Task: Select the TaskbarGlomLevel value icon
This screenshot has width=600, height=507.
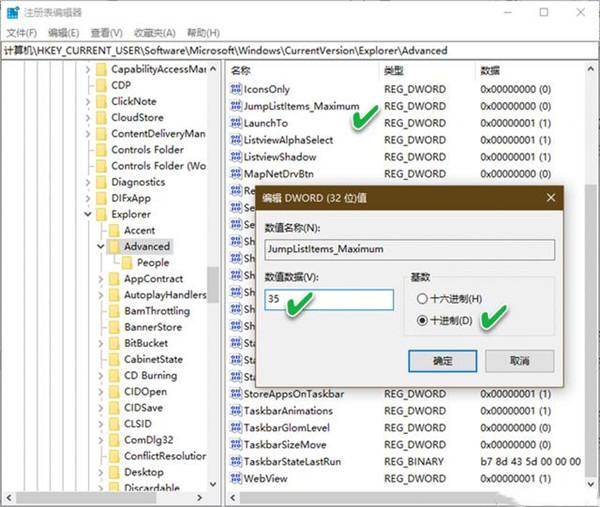Action: coord(236,427)
